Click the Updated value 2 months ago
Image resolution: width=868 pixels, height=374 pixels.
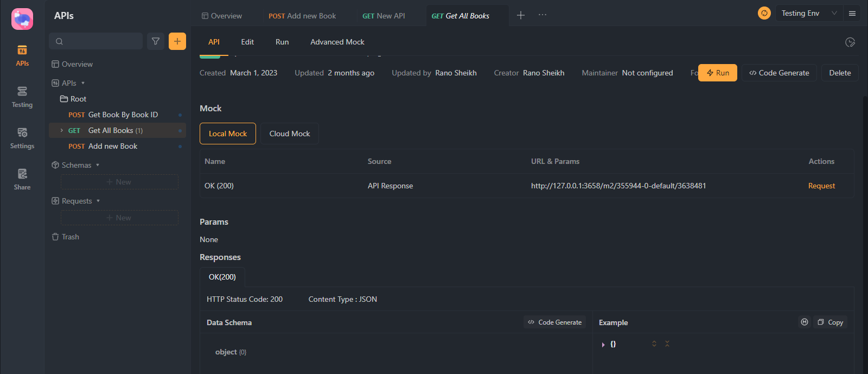tap(351, 73)
